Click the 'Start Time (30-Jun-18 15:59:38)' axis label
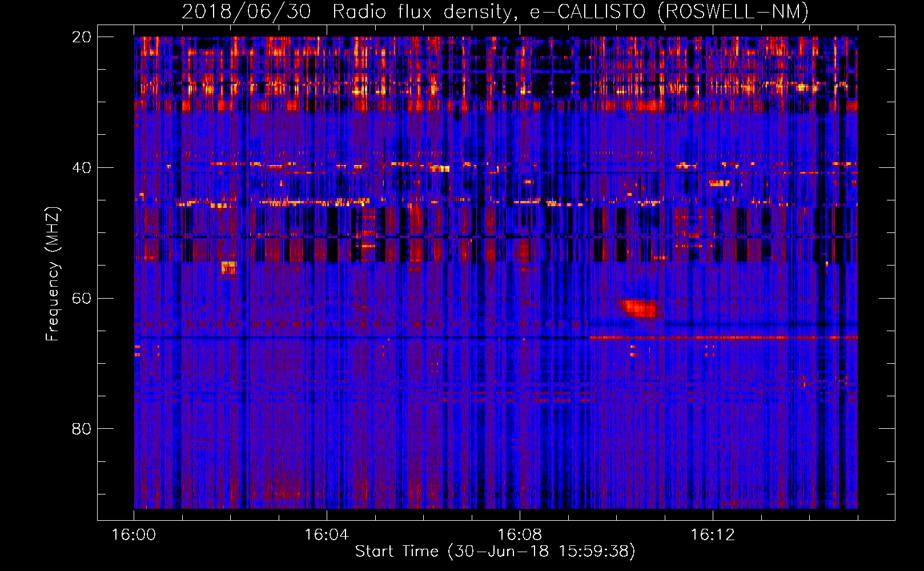This screenshot has height=571, width=924. tap(495, 552)
